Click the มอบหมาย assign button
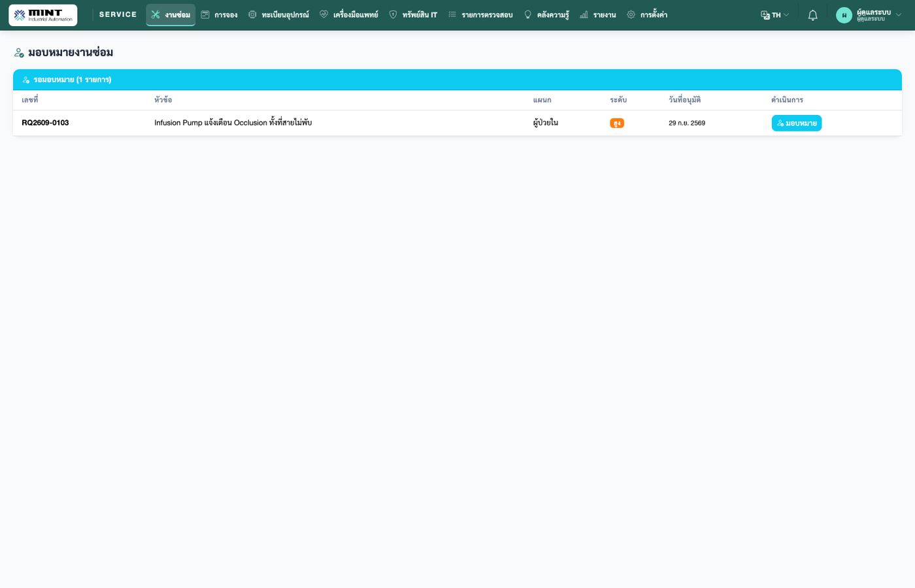Screen dimensions: 915x588 [796, 123]
